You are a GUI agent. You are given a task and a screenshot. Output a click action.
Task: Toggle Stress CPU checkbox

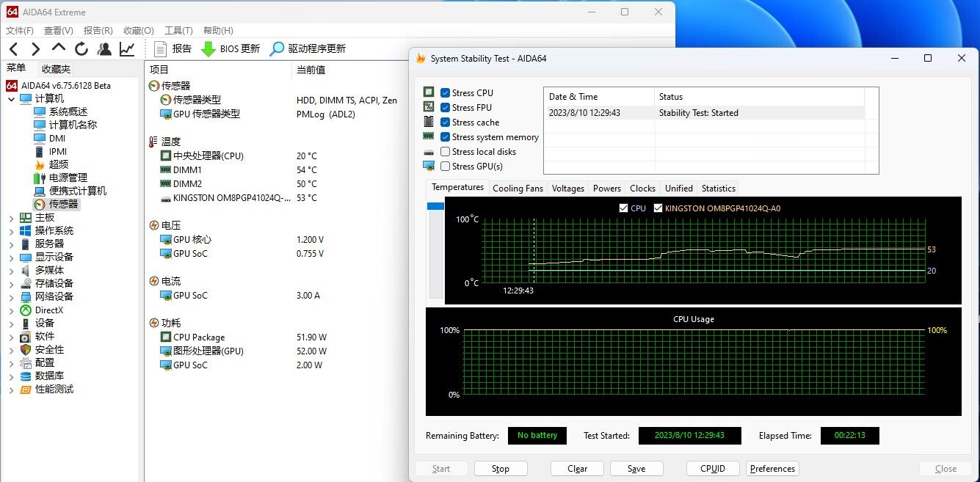[x=445, y=92]
